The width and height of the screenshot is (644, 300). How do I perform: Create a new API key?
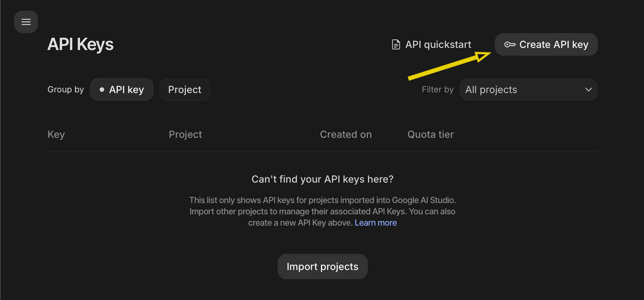coord(546,44)
